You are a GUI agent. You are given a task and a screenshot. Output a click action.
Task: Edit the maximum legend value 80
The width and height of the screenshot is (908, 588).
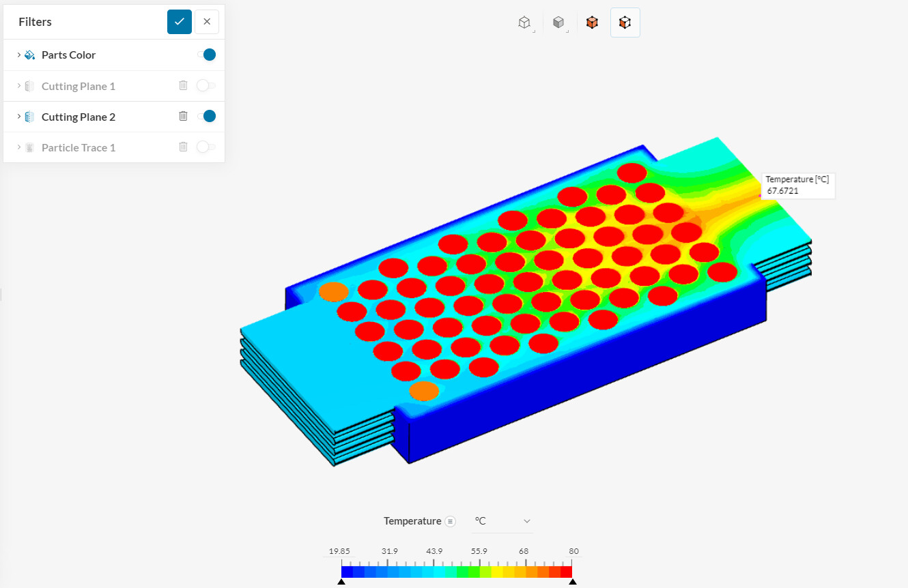(x=573, y=551)
